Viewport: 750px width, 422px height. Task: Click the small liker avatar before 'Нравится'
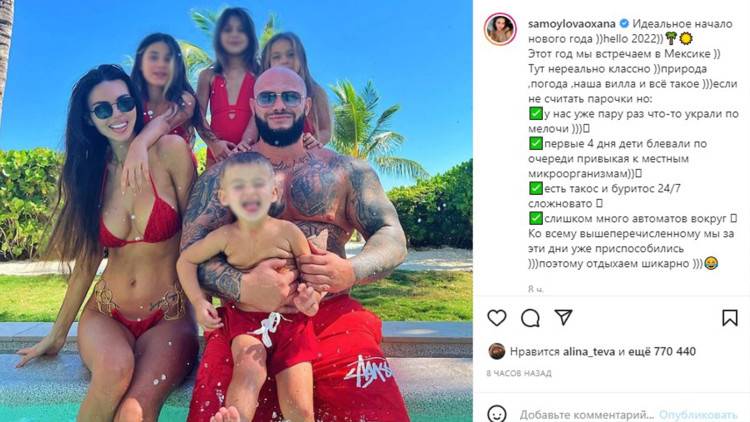click(496, 352)
